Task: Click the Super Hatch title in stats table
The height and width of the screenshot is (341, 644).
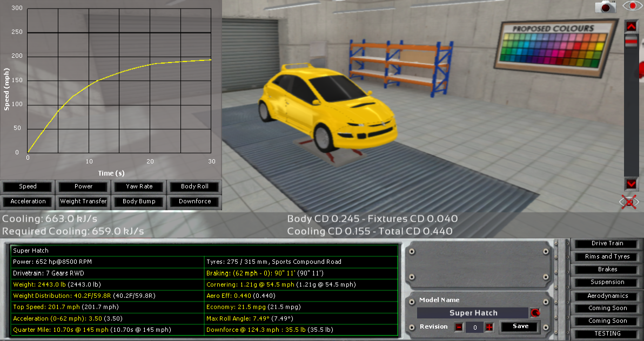Action: pos(31,250)
